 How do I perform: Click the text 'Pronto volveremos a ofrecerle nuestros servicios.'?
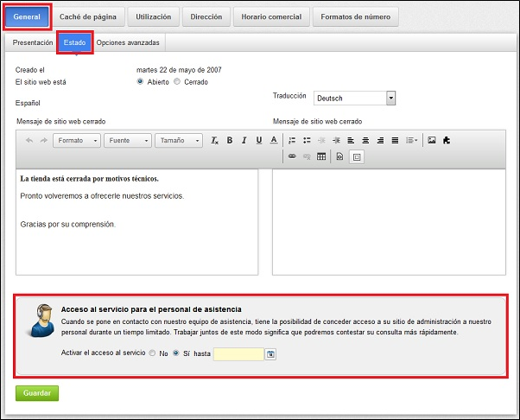tap(102, 196)
